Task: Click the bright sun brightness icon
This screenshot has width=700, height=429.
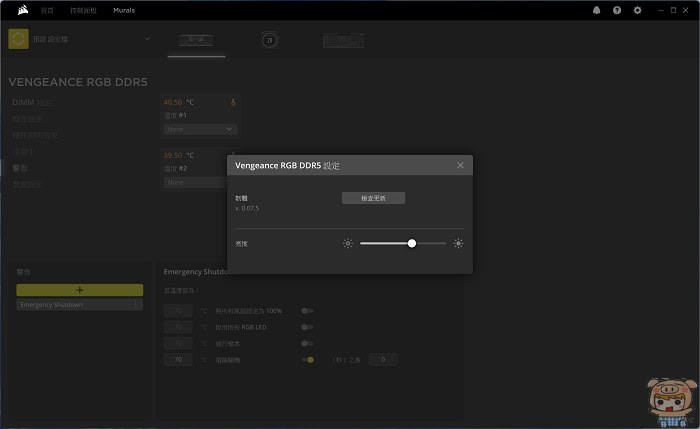Action: (458, 243)
